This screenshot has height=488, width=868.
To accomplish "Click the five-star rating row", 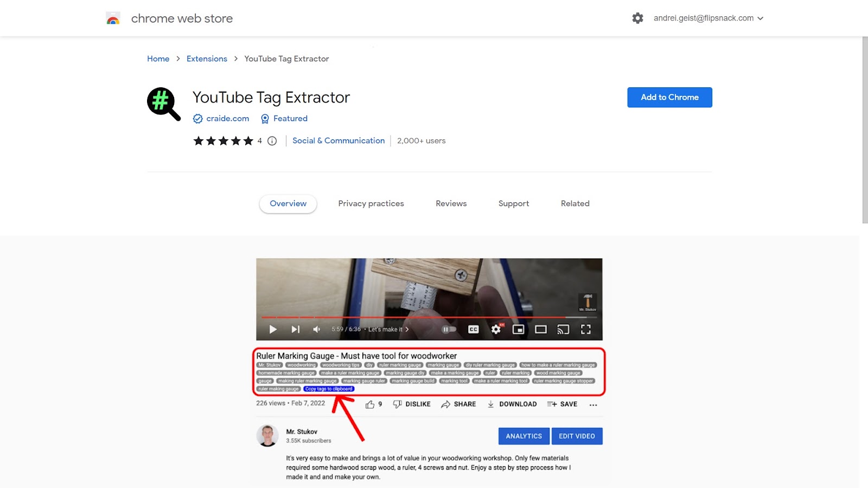I will tap(224, 141).
